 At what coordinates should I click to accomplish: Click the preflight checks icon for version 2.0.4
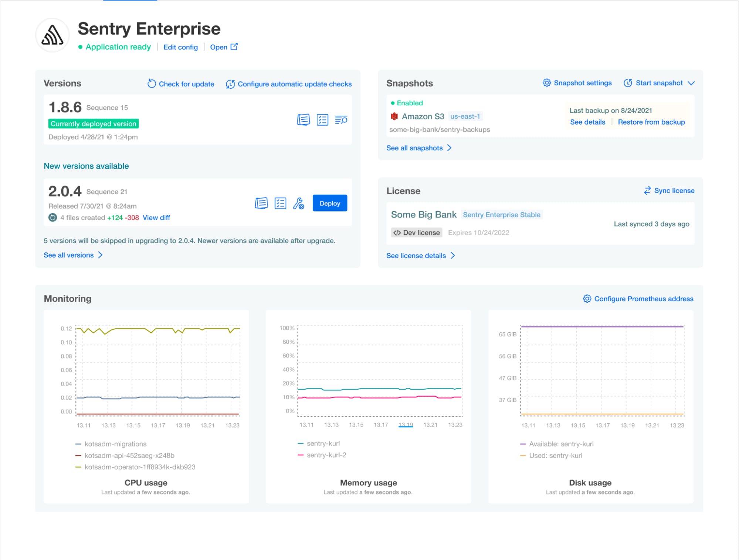280,203
